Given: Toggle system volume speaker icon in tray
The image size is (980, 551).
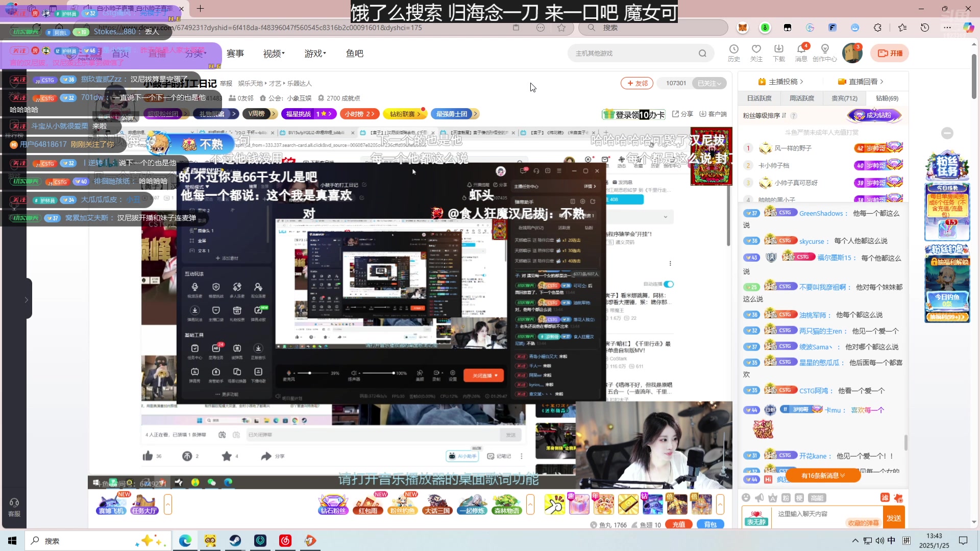Looking at the screenshot, I should [x=879, y=540].
